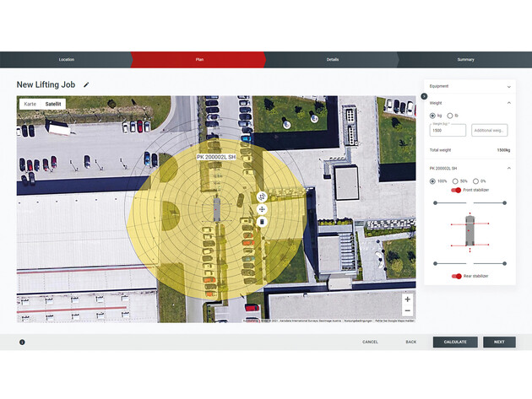Expand the Equipment section
532x399 pixels.
pyautogui.click(x=508, y=86)
